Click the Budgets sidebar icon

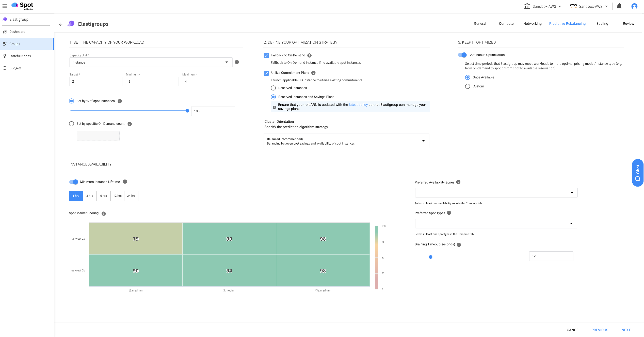5,68
